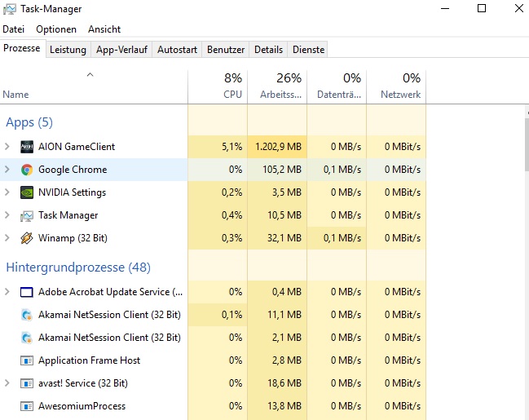Click the Task Manager process icon
Image resolution: width=529 pixels, height=420 pixels.
pyautogui.click(x=27, y=215)
